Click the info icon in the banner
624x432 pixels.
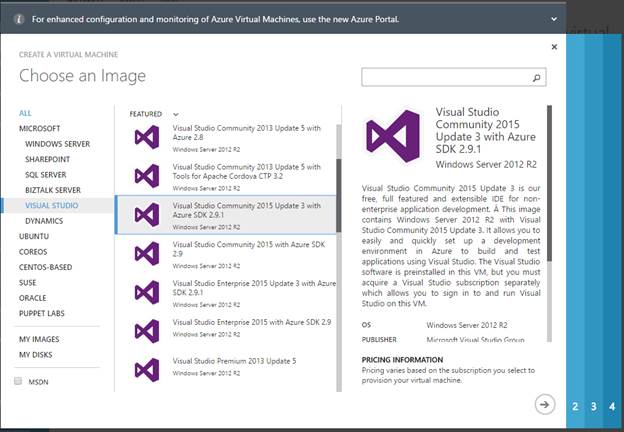19,19
